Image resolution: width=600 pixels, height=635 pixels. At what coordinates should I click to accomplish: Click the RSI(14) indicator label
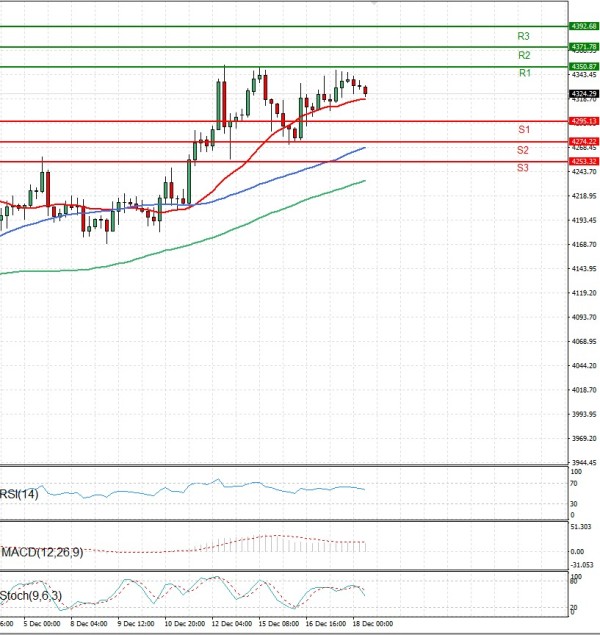20,493
